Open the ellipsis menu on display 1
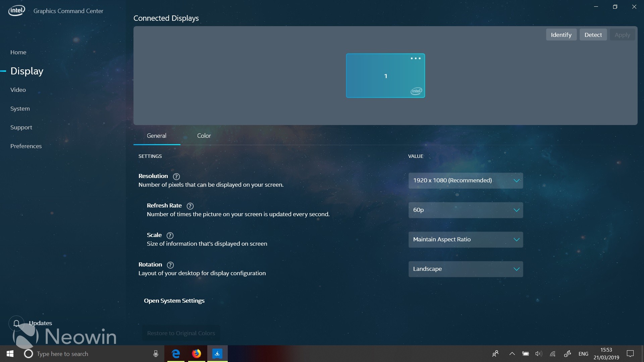 tap(416, 58)
